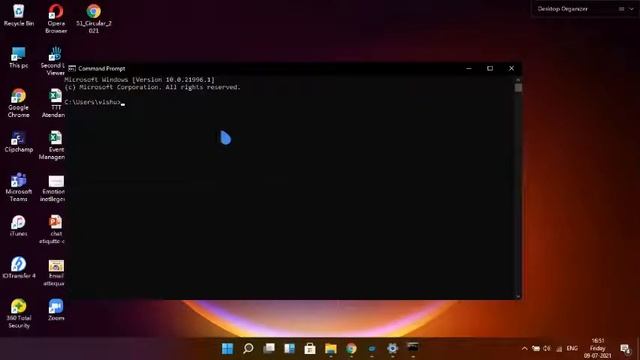Viewport: 640px width, 360px height.
Task: Click at the C:\Users prompt line
Action: [94, 102]
